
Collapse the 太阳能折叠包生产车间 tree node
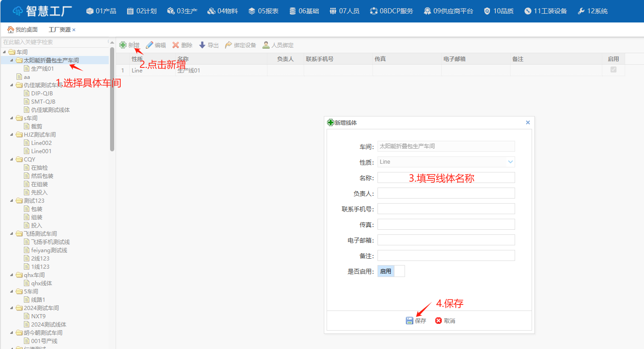point(11,61)
